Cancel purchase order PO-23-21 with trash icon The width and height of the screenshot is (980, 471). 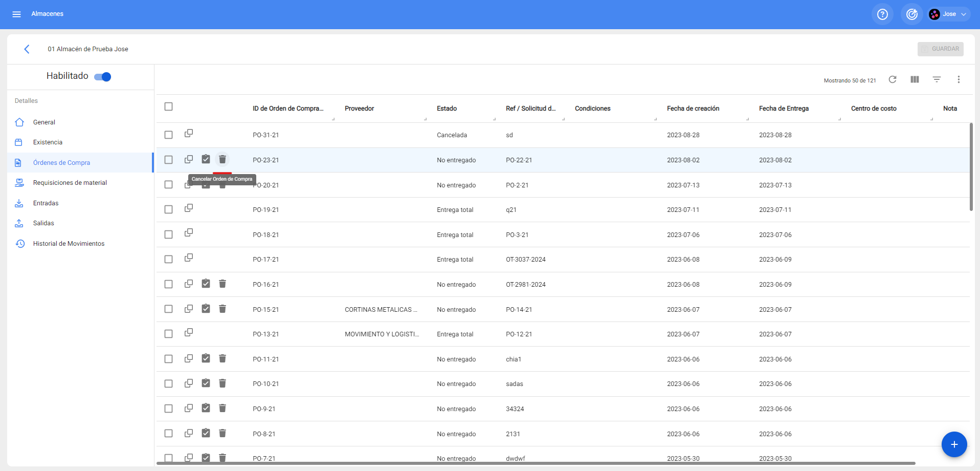tap(222, 160)
